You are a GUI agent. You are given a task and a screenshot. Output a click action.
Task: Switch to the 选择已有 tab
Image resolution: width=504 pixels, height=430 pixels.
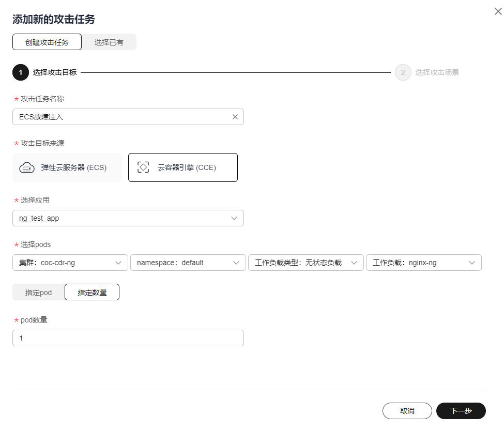(109, 42)
